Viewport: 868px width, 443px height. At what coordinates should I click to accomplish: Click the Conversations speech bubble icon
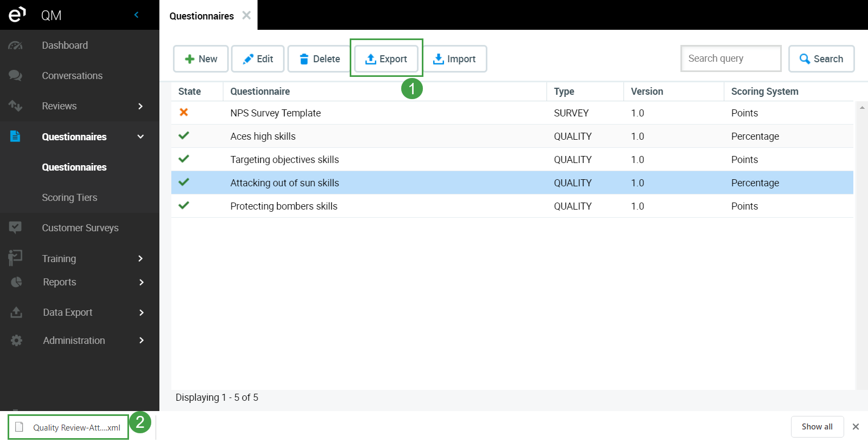(15, 76)
